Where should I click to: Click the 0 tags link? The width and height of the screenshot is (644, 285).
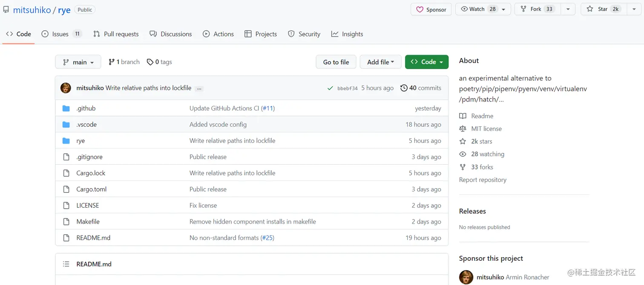pos(159,62)
